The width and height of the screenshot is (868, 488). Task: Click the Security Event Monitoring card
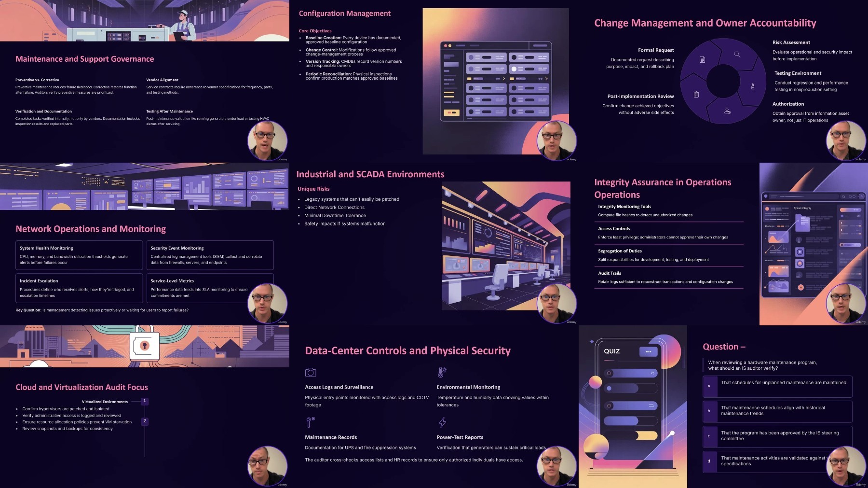pyautogui.click(x=210, y=255)
